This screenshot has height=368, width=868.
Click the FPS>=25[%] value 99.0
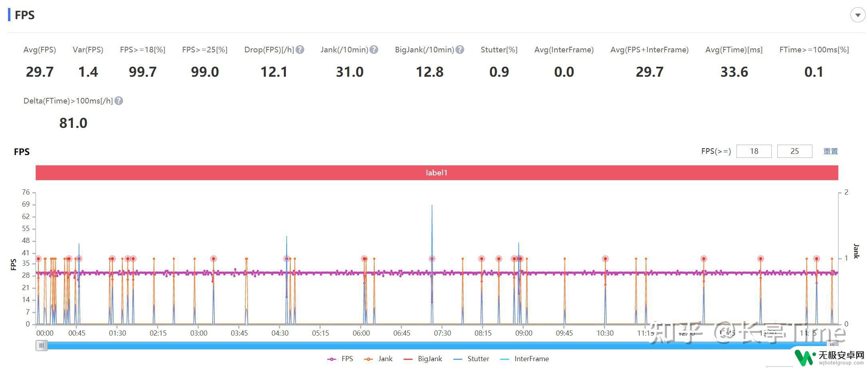tap(205, 72)
